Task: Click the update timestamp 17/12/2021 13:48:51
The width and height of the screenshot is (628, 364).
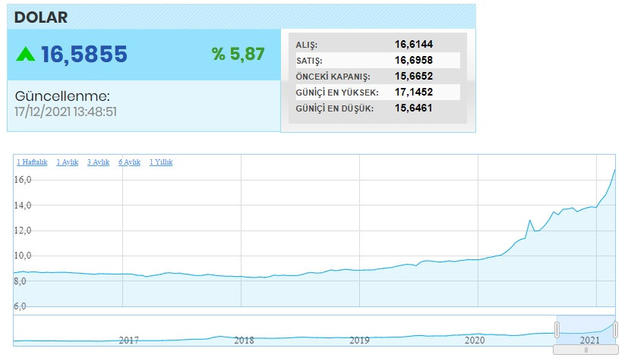Action: click(65, 111)
